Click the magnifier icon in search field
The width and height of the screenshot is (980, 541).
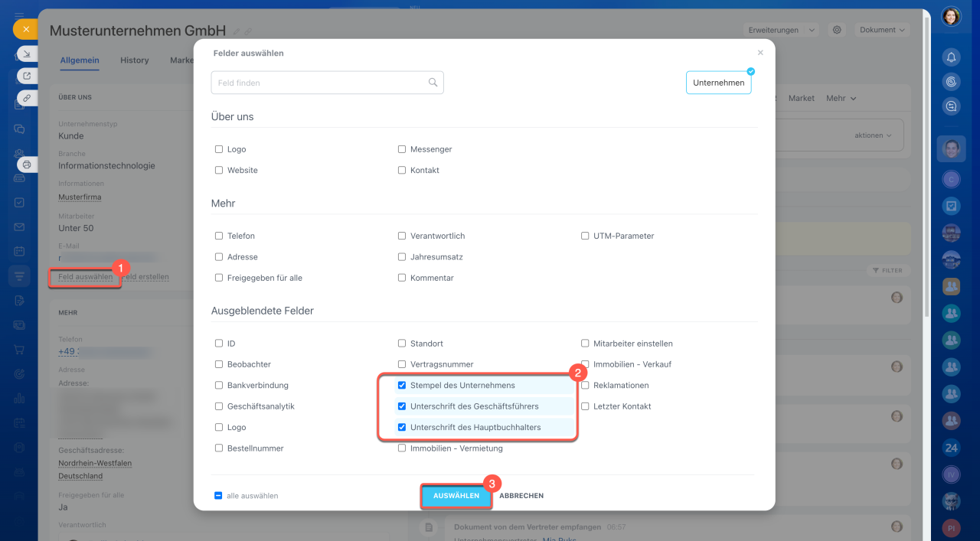pos(433,83)
